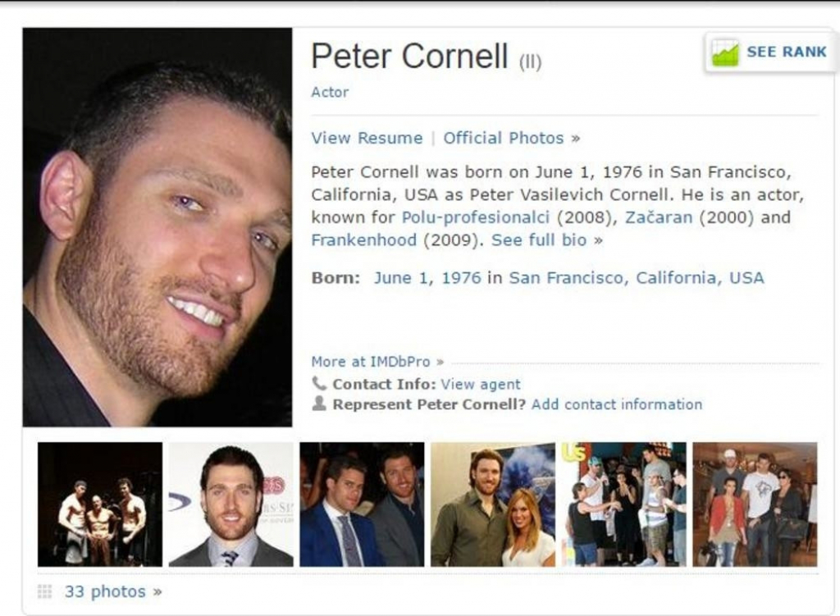Click the green rank chart icon
Image resolution: width=840 pixels, height=616 pixels.
coord(725,52)
